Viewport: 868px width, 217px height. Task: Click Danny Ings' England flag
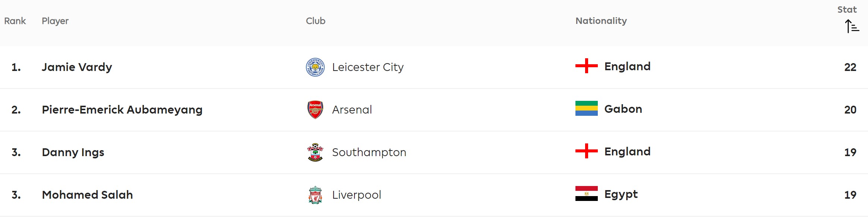[587, 151]
